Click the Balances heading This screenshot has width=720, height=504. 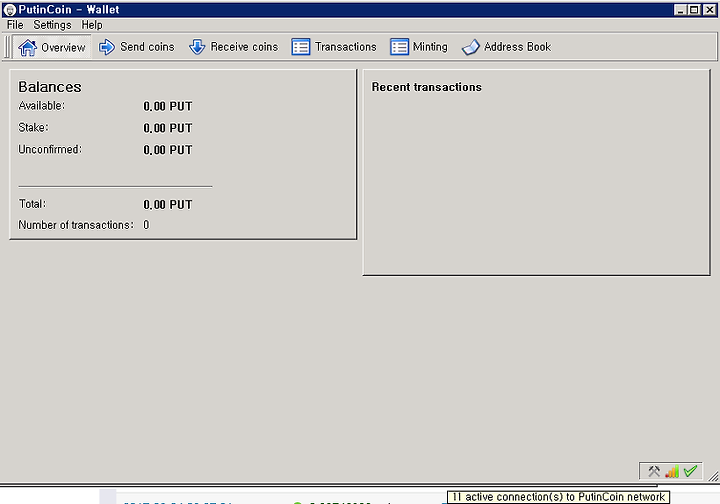(x=50, y=87)
